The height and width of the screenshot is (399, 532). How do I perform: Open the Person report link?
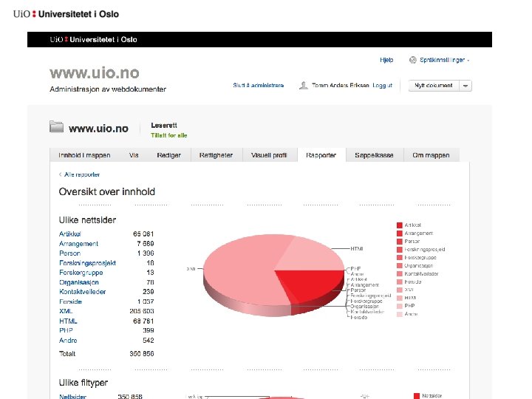pos(69,253)
